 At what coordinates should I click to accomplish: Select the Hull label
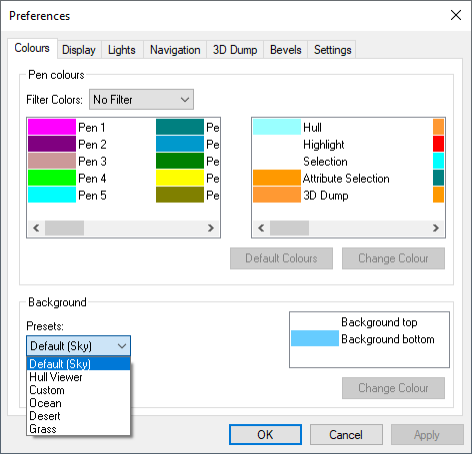tap(312, 127)
